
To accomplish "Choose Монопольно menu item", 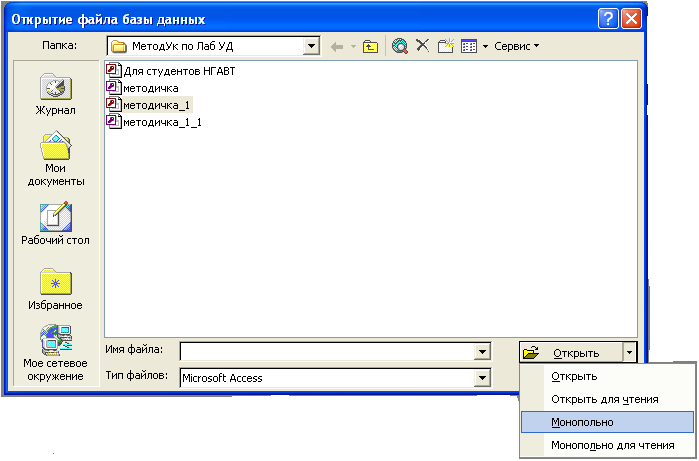I will click(x=607, y=422).
